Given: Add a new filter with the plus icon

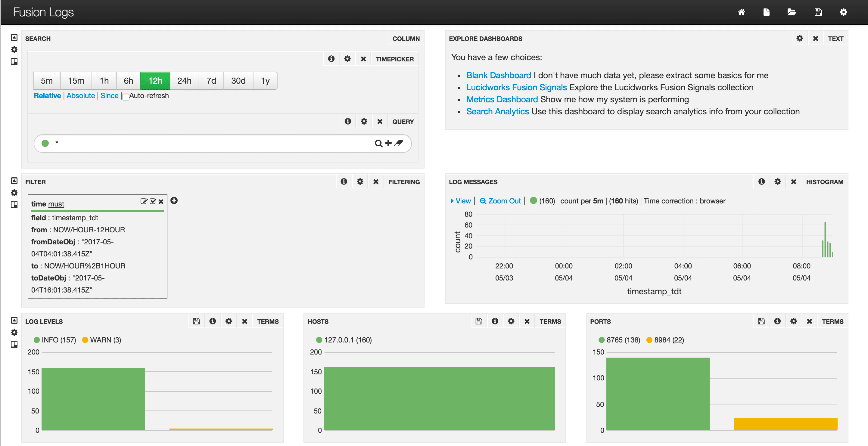Looking at the screenshot, I should [174, 201].
